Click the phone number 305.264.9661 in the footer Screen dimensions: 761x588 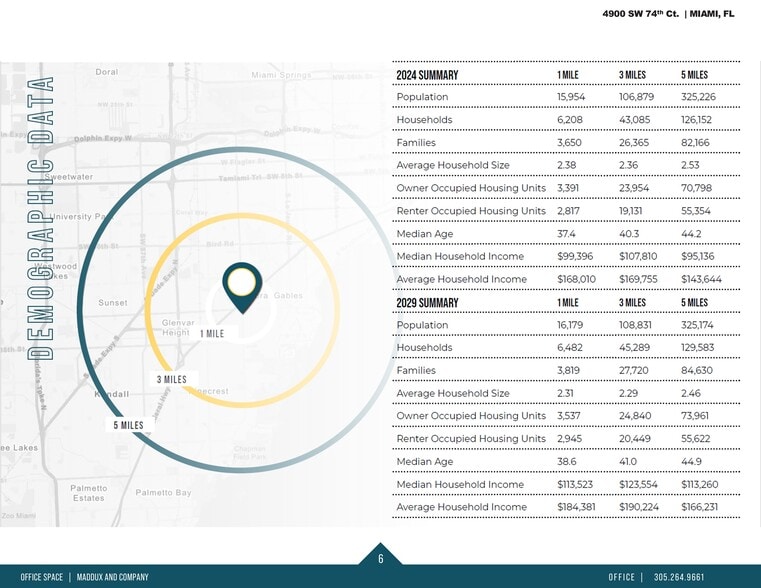679,577
